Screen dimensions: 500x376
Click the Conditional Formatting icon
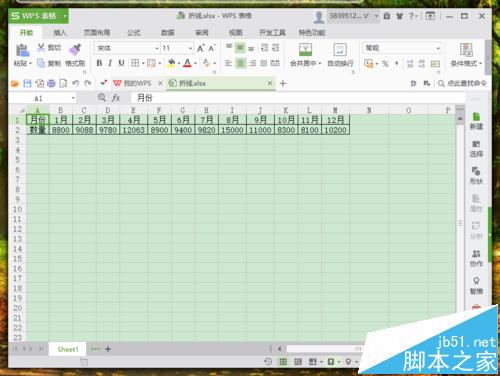(466, 50)
